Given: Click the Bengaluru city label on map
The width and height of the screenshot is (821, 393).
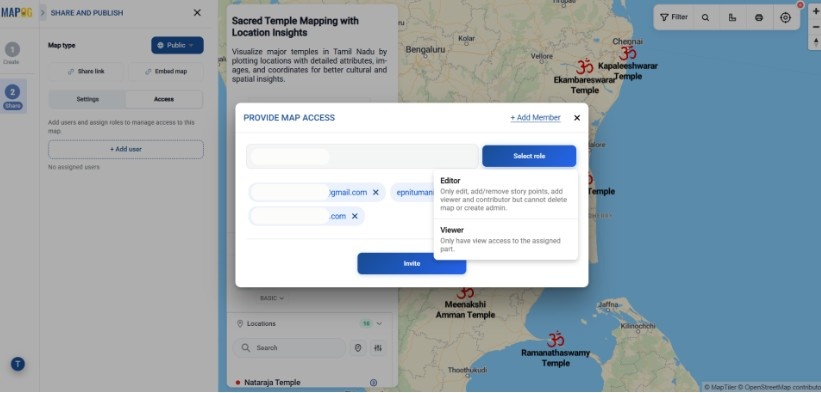Looking at the screenshot, I should [x=425, y=49].
